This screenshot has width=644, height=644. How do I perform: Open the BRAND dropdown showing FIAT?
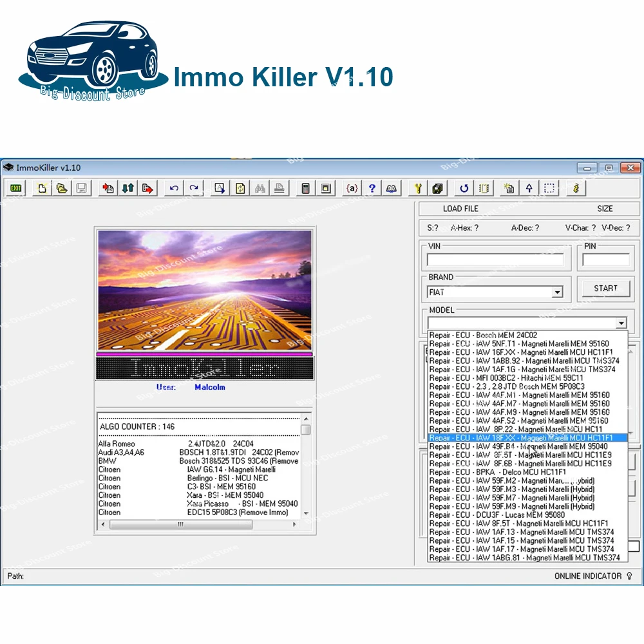[x=557, y=292]
